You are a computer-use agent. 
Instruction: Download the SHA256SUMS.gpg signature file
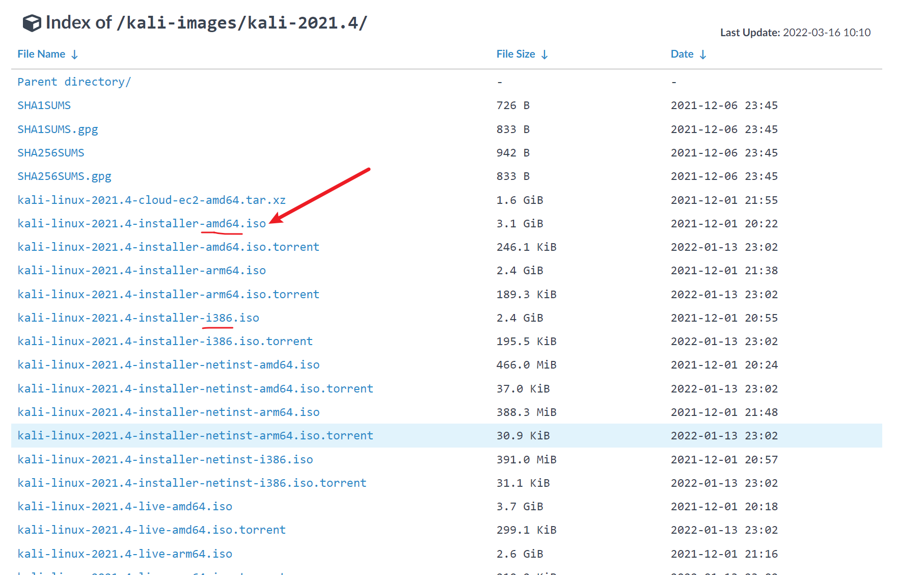pos(64,176)
